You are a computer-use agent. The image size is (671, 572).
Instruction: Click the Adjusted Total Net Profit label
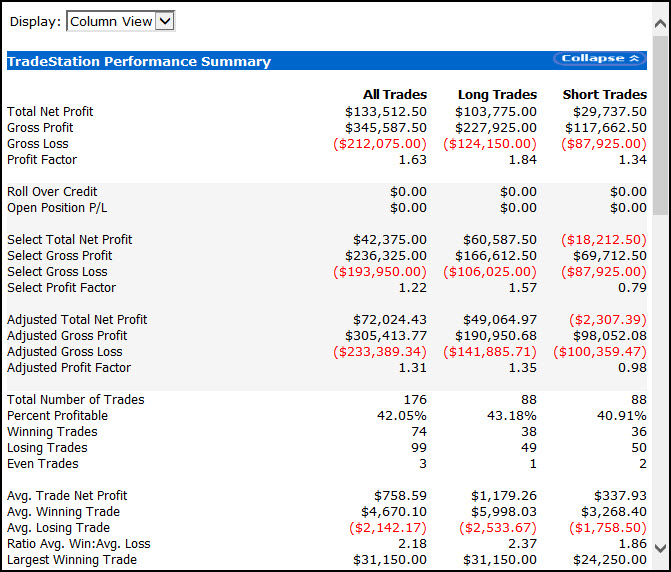(77, 320)
